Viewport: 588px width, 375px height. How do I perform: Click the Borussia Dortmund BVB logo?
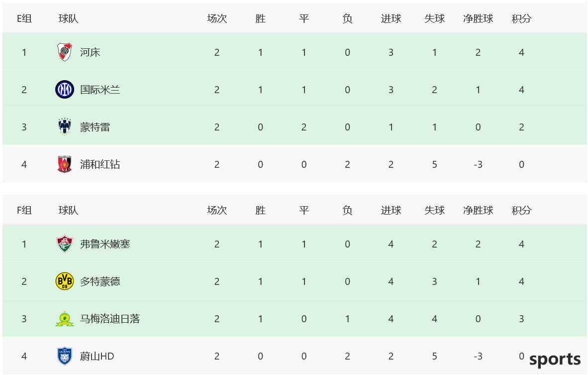[x=65, y=281]
